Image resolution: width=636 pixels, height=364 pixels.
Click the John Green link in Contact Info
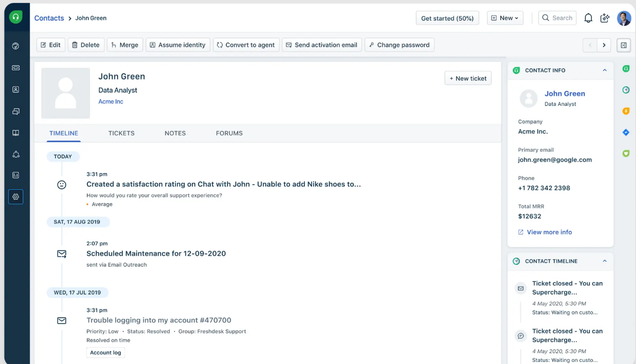(564, 93)
